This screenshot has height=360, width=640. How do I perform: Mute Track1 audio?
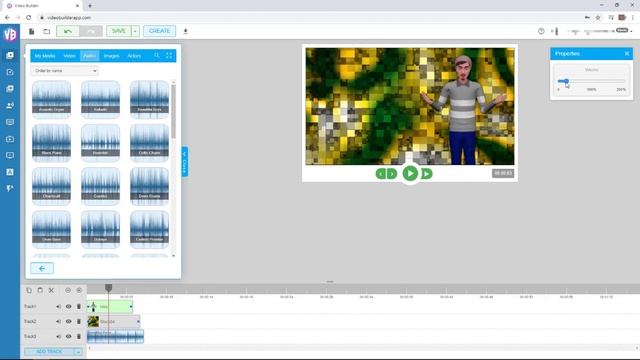58,307
